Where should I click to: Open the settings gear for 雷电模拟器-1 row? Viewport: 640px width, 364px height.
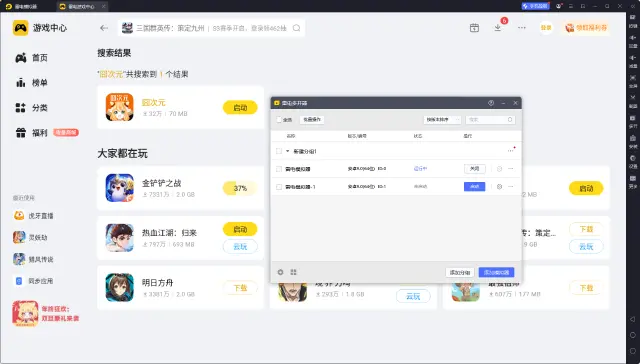coord(499,186)
